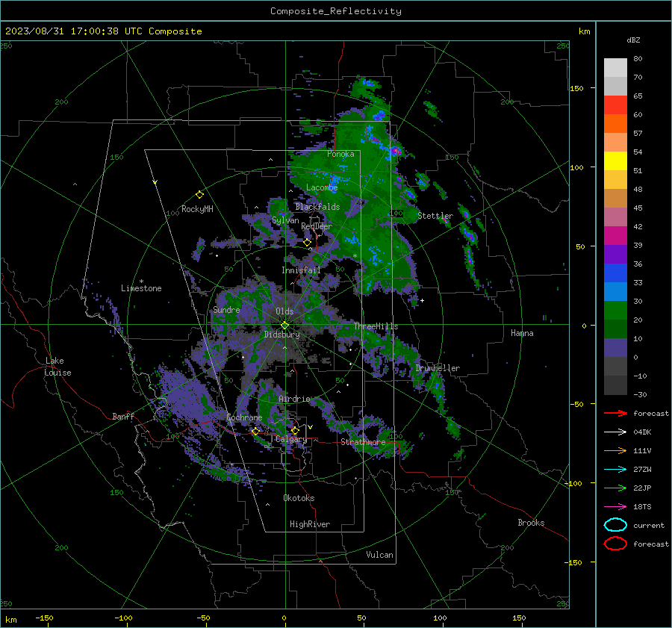Click the 04DK legend label
The height and width of the screenshot is (628, 672).
pos(642,432)
